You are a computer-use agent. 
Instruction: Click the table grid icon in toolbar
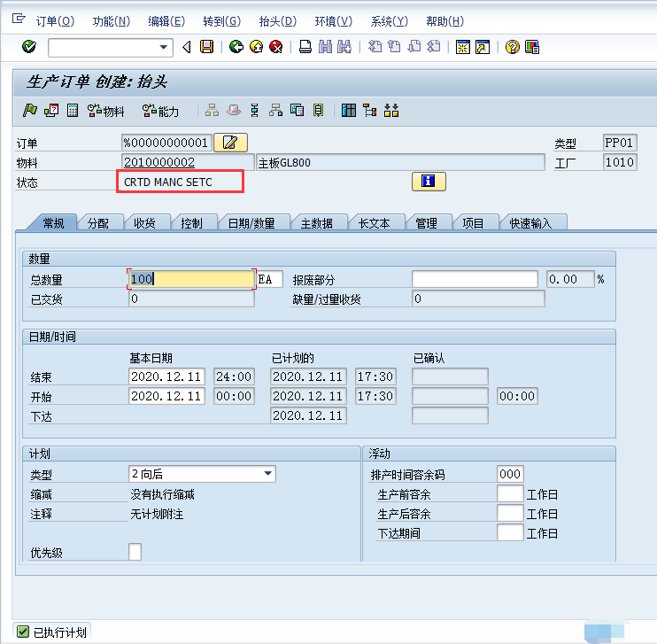click(349, 111)
